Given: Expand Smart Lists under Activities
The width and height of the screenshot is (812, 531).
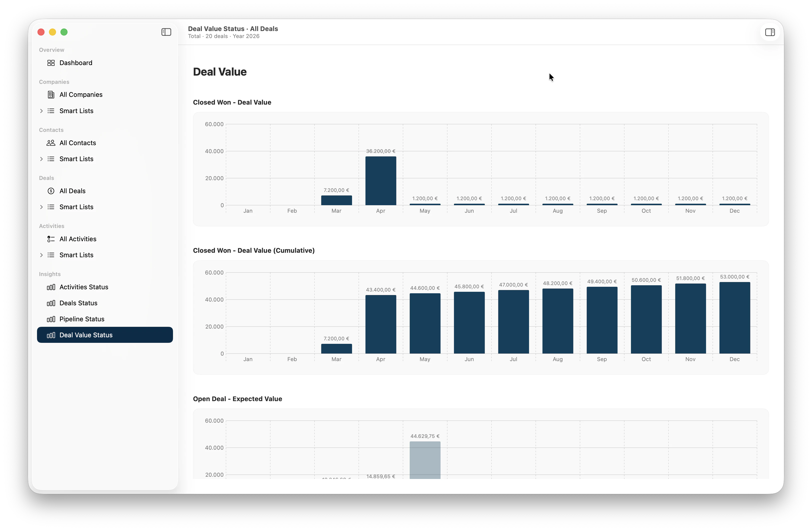Looking at the screenshot, I should [x=41, y=255].
